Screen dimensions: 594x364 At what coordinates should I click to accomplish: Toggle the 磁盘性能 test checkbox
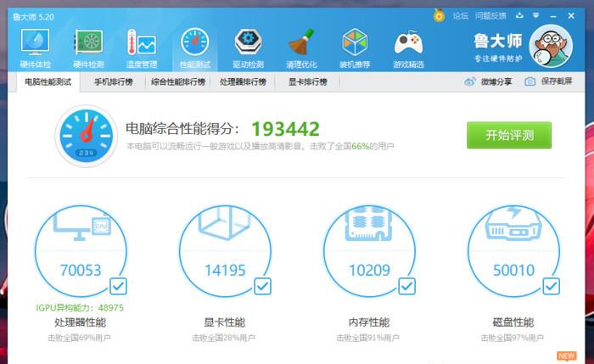click(x=552, y=285)
